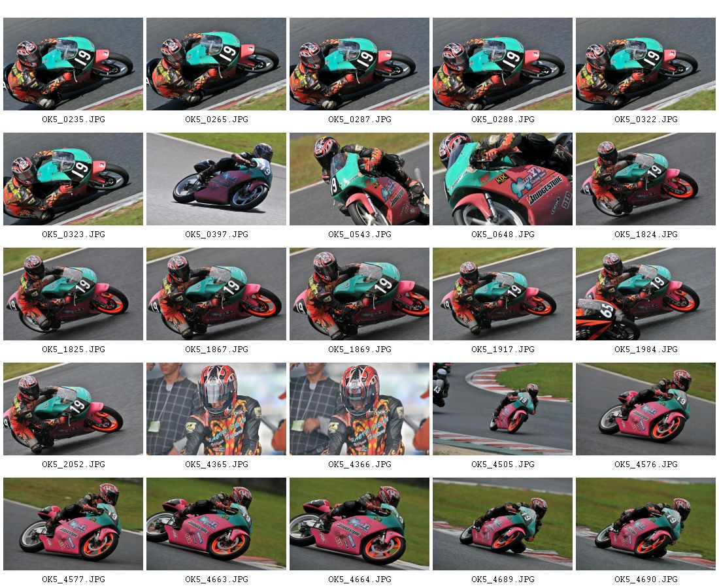Image resolution: width=719 pixels, height=588 pixels.
Task: Click the OK5_2052.JPG filename label
Action: point(73,465)
